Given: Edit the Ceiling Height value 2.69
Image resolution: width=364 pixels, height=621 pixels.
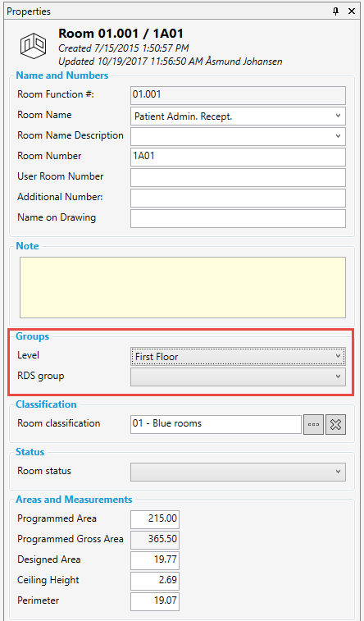Looking at the screenshot, I should click(155, 581).
